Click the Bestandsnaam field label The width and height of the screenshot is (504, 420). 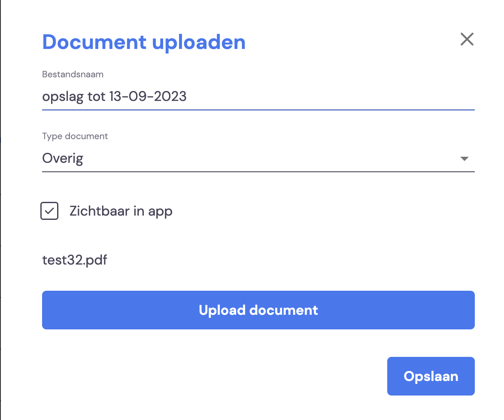pyautogui.click(x=73, y=74)
